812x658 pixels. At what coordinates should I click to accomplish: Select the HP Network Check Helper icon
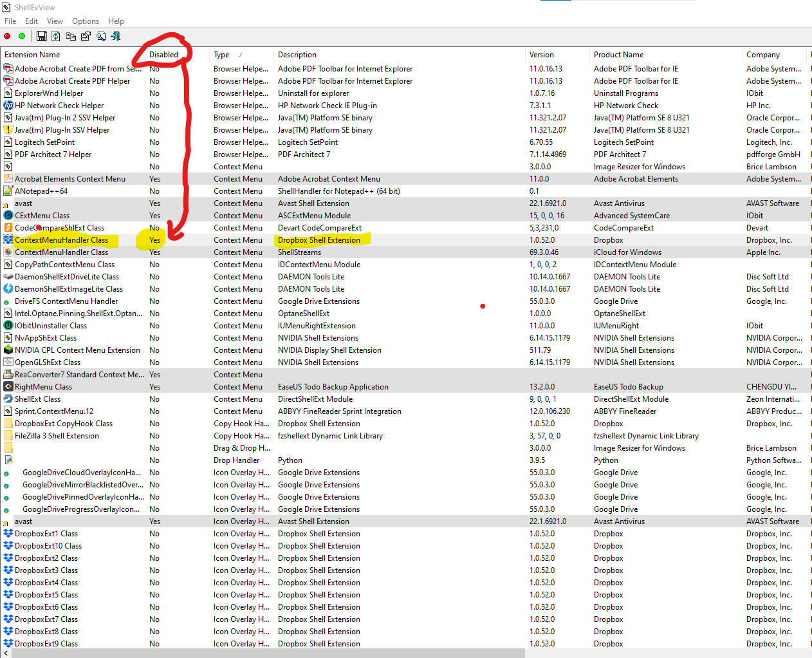point(8,106)
